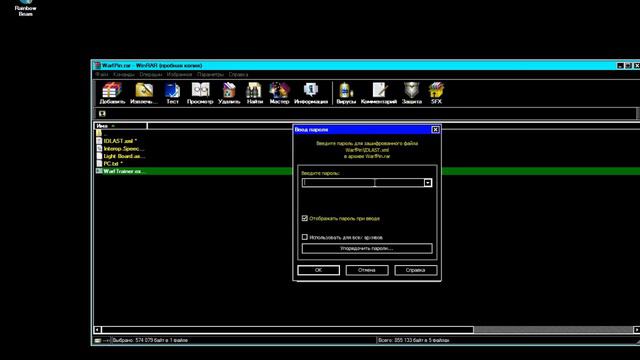Click the WinRAR title bar app icon

point(98,65)
